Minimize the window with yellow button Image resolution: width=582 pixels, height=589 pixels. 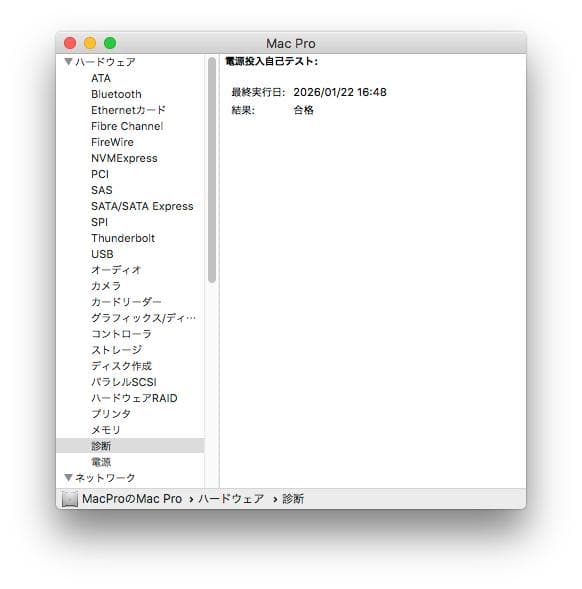click(90, 43)
